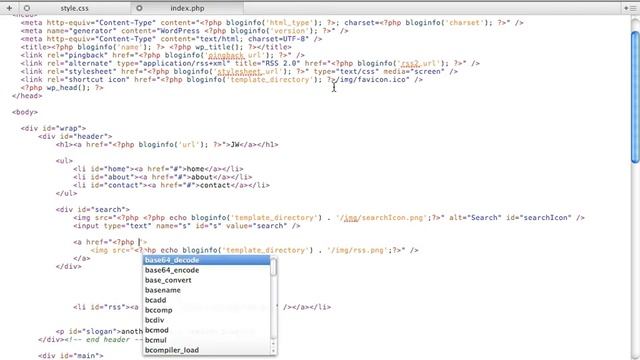Click the li id="home" line
The image size is (640, 360).
point(158,169)
